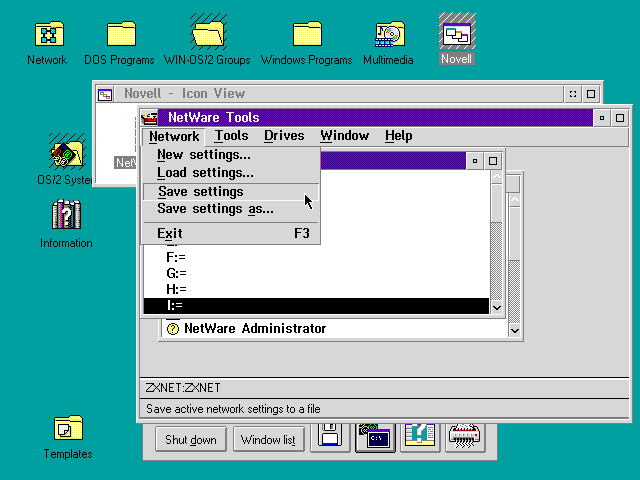Open the OS/2 System icon
Image resolution: width=640 pixels, height=480 pixels.
pyautogui.click(x=67, y=153)
